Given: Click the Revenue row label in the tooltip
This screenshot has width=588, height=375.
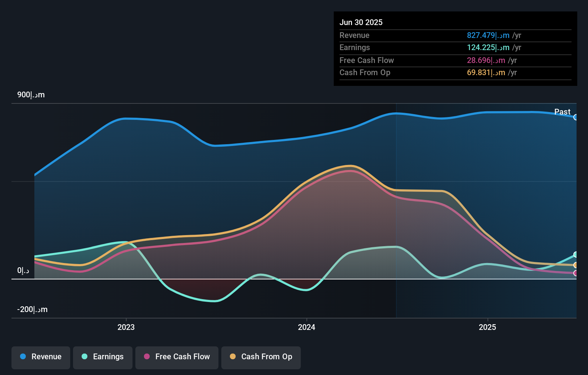Looking at the screenshot, I should pos(354,35).
